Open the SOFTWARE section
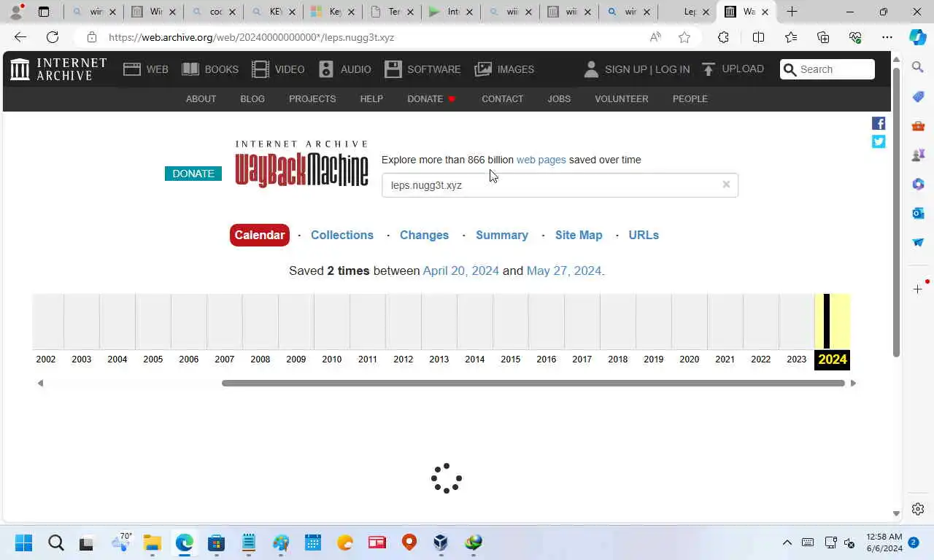This screenshot has height=560, width=934. coord(422,69)
